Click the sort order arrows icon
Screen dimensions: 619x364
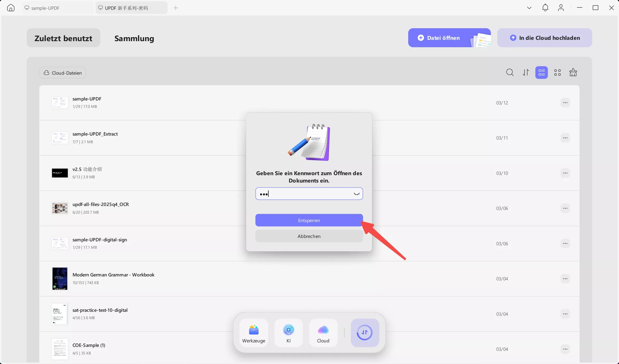[526, 73]
